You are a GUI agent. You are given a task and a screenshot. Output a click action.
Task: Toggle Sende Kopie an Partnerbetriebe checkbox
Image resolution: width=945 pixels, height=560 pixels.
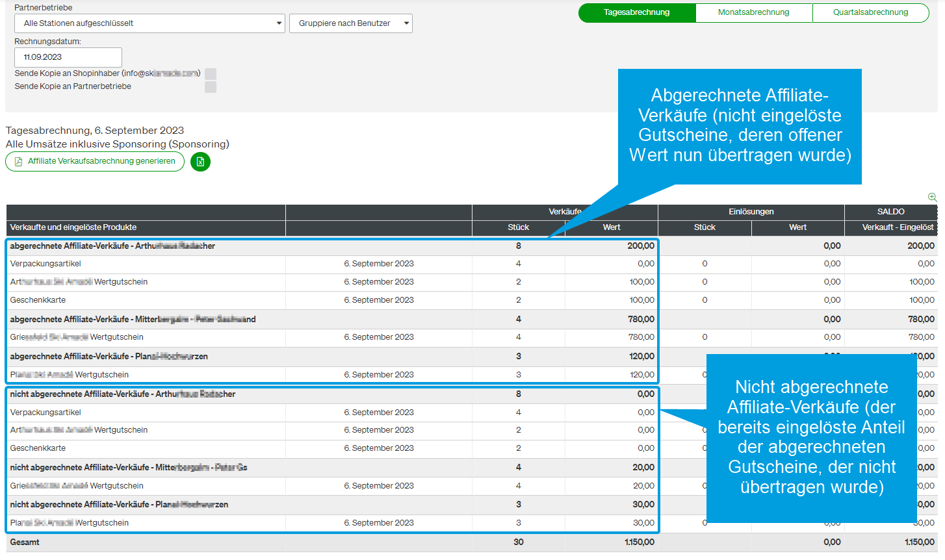[x=211, y=87]
